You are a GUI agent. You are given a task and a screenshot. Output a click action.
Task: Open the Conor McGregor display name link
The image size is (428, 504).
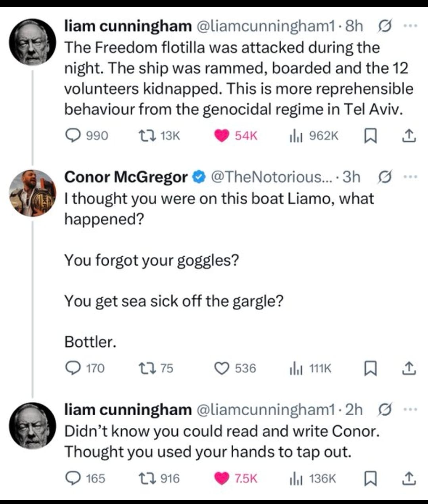click(126, 177)
